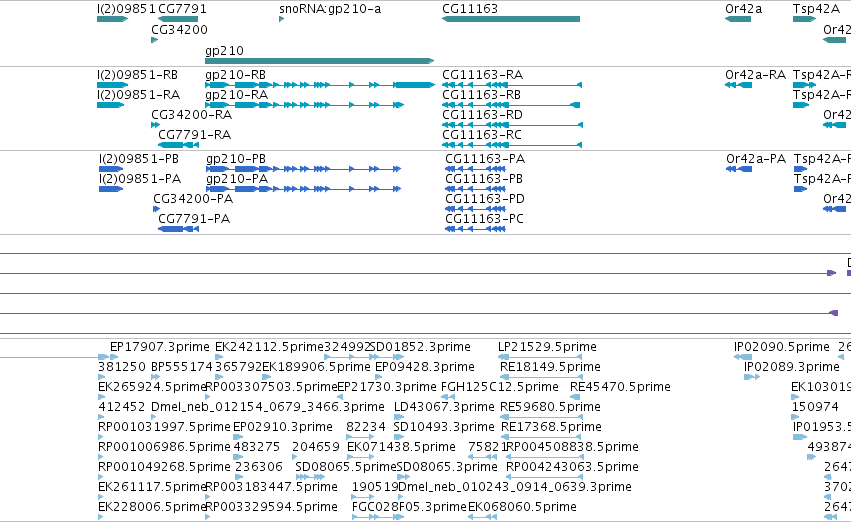This screenshot has width=851, height=522.
Task: Select the FGH125C12.5prime label
Action: pyautogui.click(x=500, y=387)
